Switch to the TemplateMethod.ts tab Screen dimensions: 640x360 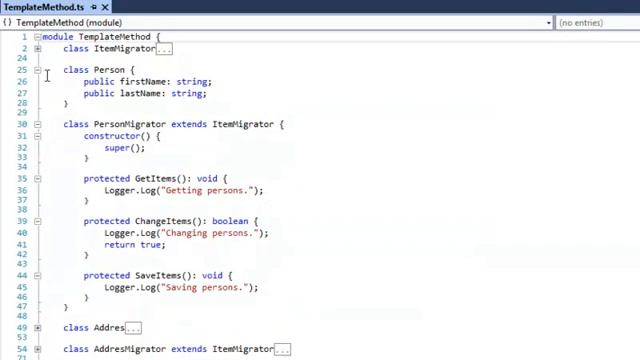pos(44,7)
